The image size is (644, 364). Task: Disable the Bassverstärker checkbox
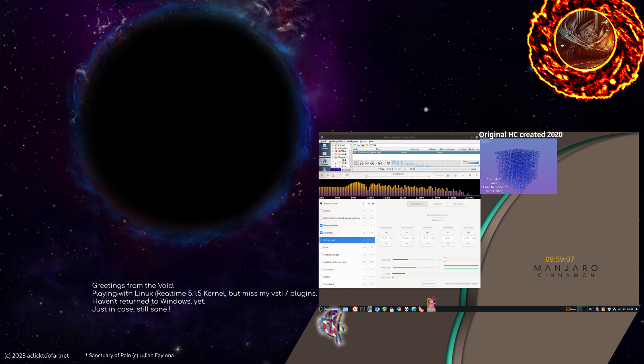(x=321, y=225)
